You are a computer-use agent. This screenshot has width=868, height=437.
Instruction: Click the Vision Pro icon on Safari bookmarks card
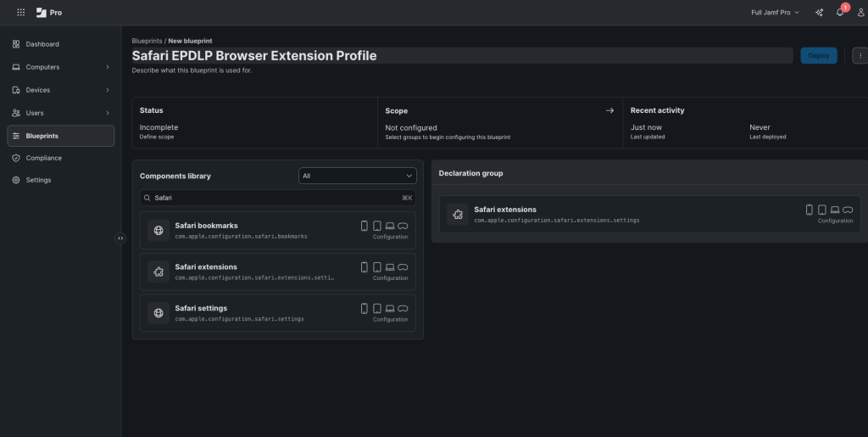pyautogui.click(x=403, y=226)
